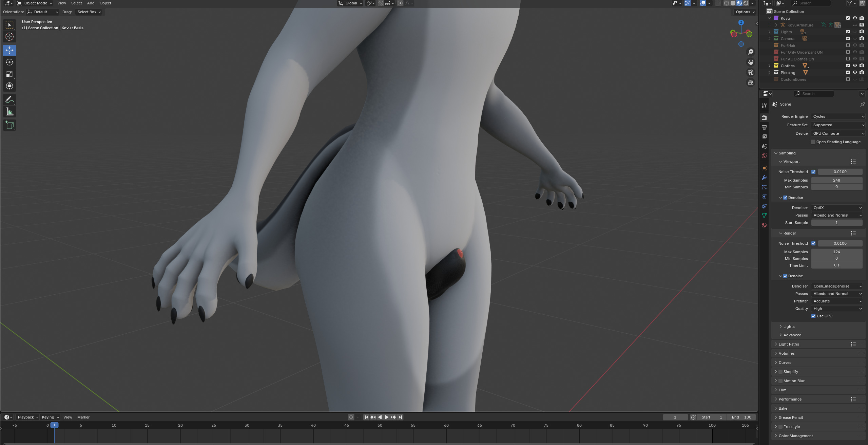Toggle viewport Noise Threshold checkbox
This screenshot has width=868, height=445.
[813, 172]
